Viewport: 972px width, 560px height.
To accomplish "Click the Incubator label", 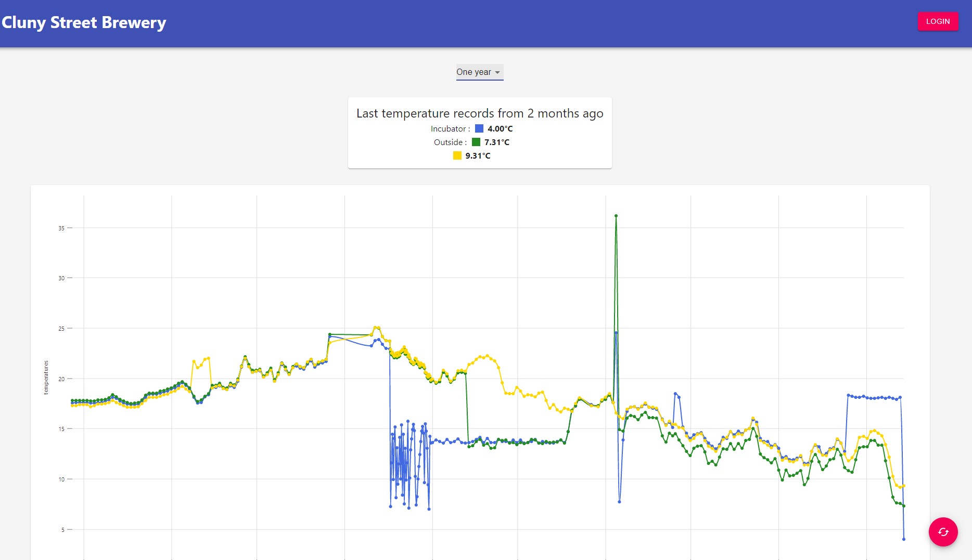I will pos(450,129).
